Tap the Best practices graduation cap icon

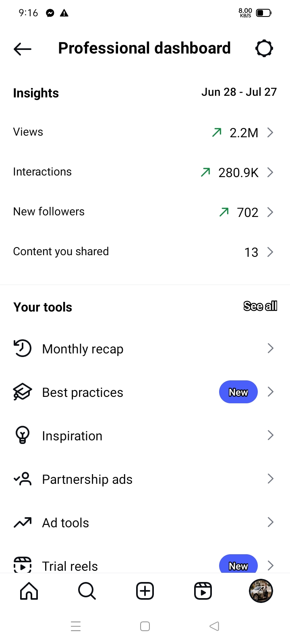pos(23,392)
